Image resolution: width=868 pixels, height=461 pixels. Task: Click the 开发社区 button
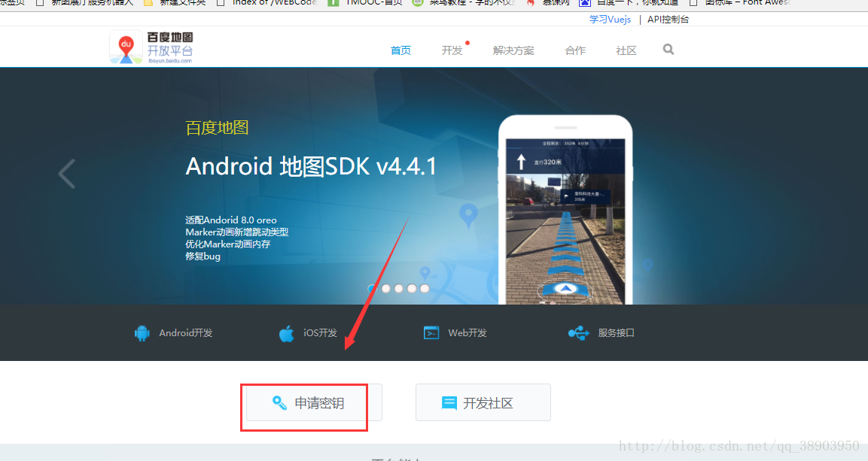click(x=483, y=402)
